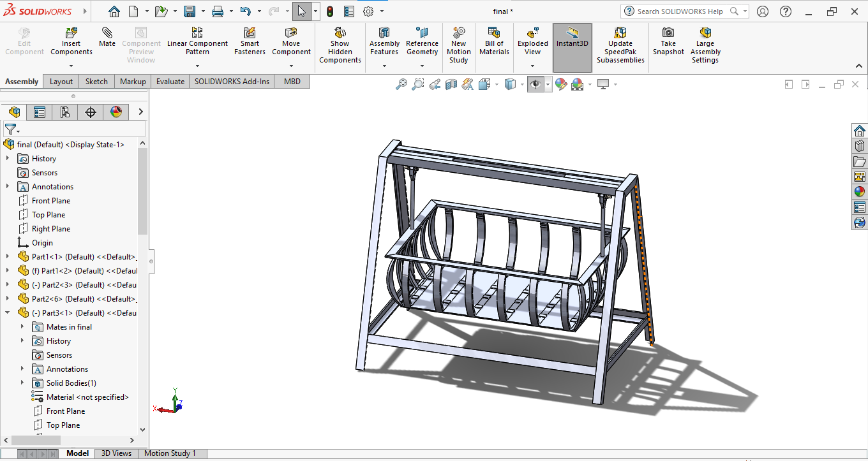Open Large Assembly Settings

705,45
